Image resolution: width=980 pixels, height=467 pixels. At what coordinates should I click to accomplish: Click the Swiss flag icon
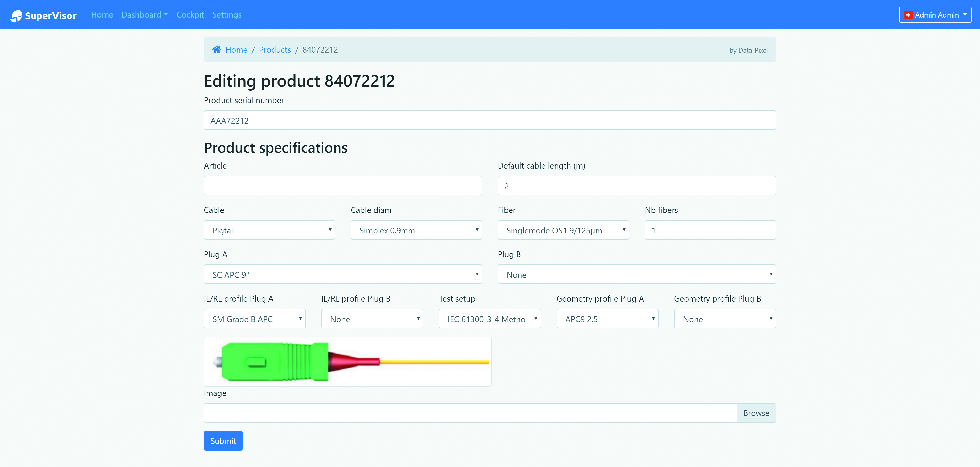(x=908, y=15)
